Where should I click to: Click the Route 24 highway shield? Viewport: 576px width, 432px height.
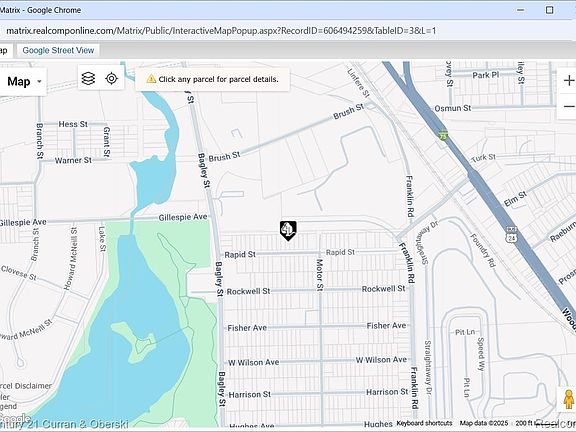tap(512, 234)
